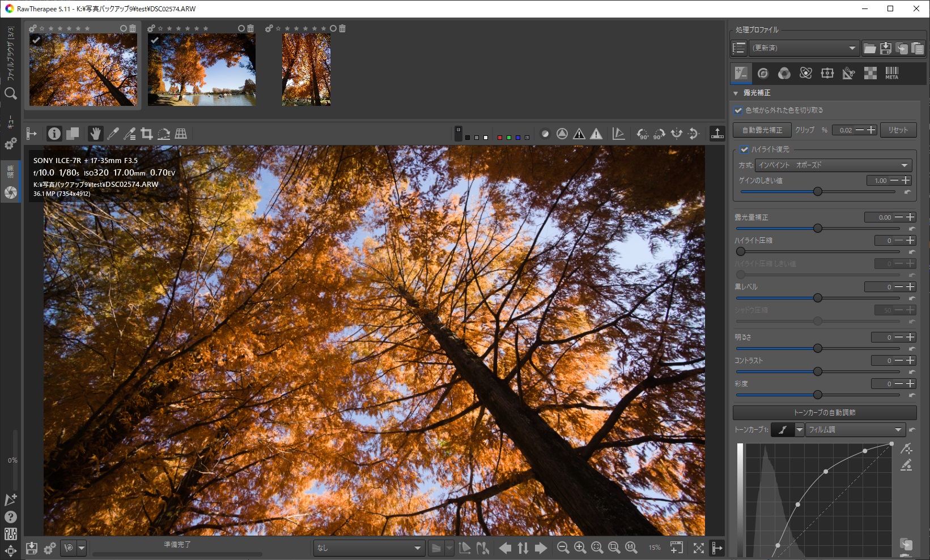Image resolution: width=930 pixels, height=560 pixels.
Task: Toggle 色域から外れた色を切り取る checkbox
Action: [738, 110]
